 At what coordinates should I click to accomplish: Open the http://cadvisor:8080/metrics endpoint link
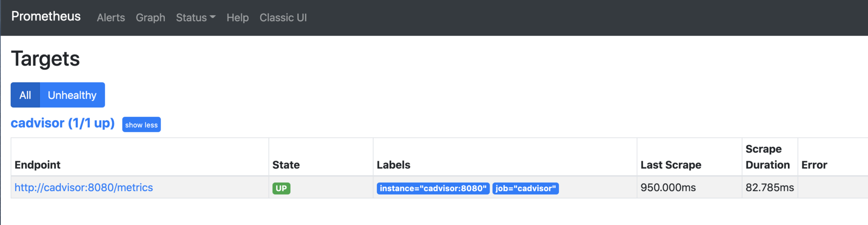click(83, 187)
